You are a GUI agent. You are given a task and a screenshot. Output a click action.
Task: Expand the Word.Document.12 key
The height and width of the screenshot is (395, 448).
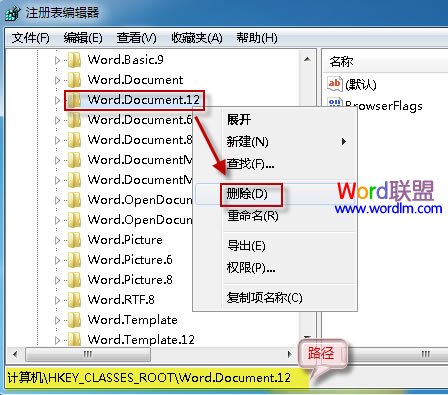[x=57, y=100]
